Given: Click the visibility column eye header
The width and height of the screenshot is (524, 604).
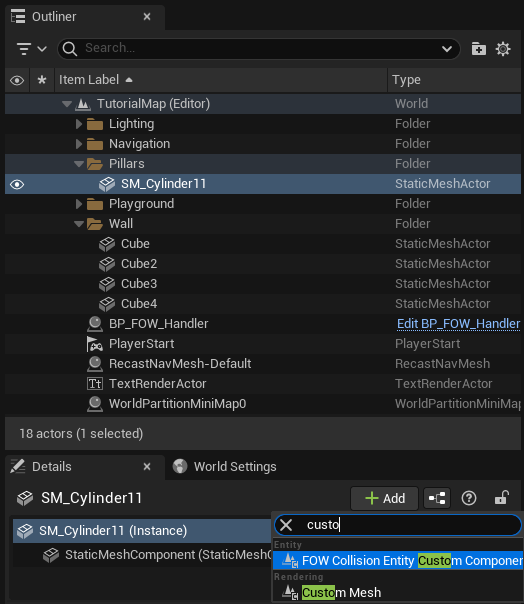Looking at the screenshot, I should (x=17, y=81).
